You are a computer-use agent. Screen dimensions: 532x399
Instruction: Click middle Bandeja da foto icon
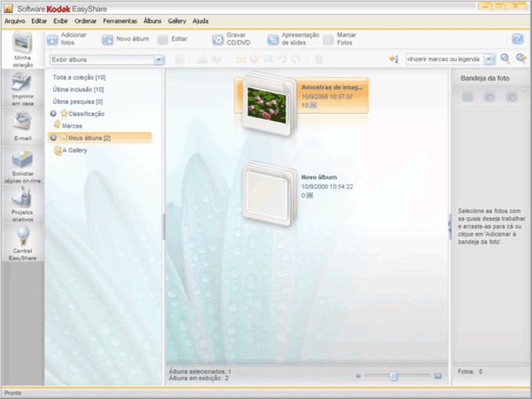click(489, 97)
